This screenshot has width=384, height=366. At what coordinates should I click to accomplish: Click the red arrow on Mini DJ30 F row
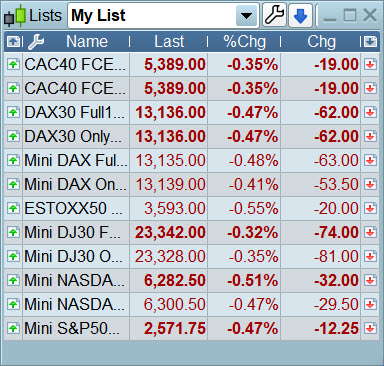[370, 232]
